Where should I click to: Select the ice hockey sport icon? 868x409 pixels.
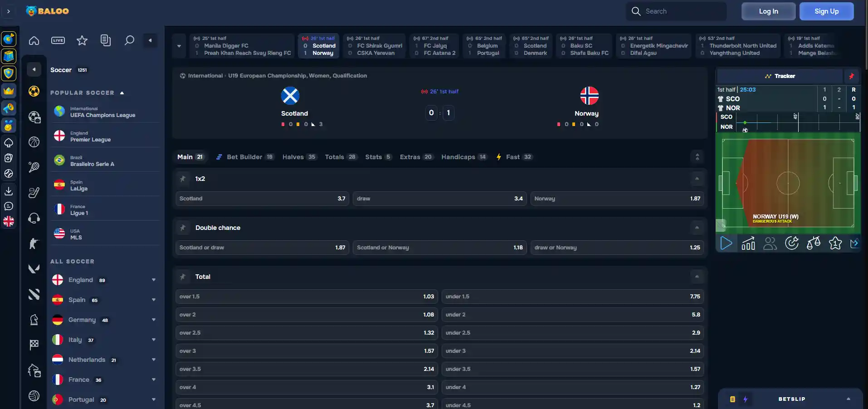point(34,193)
